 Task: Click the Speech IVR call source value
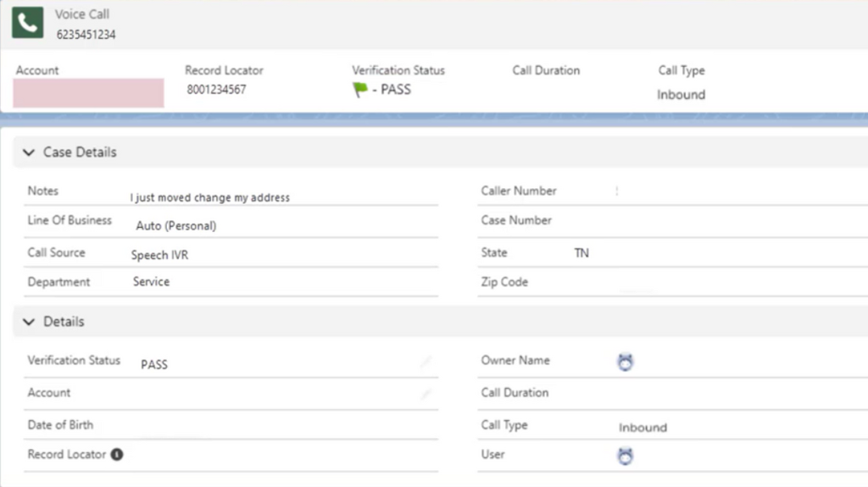tap(159, 255)
